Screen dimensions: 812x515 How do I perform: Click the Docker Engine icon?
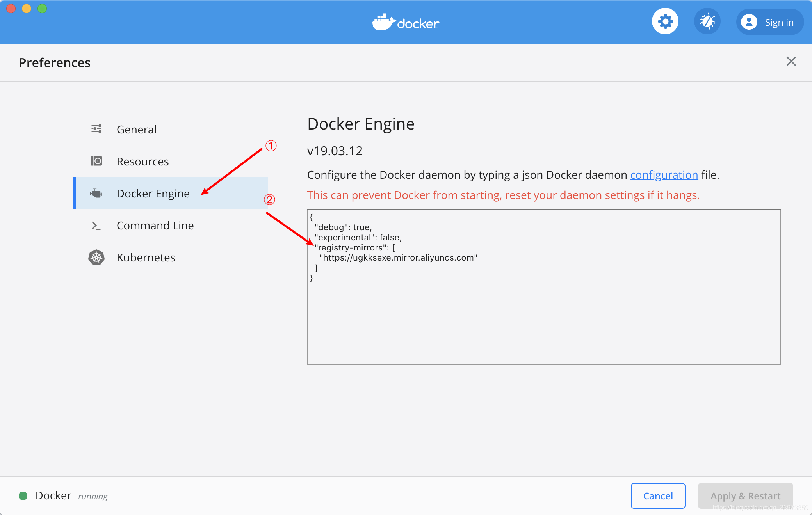(x=96, y=193)
